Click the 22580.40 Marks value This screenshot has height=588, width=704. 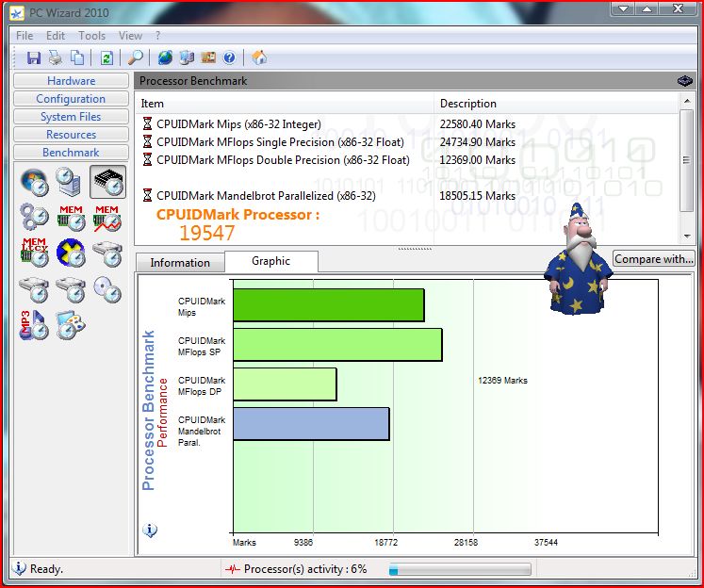tap(477, 124)
